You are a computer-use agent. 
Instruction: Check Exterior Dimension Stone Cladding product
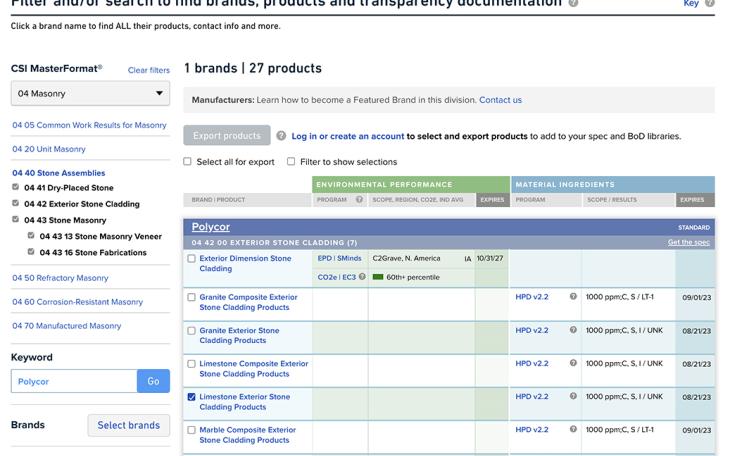pyautogui.click(x=191, y=258)
